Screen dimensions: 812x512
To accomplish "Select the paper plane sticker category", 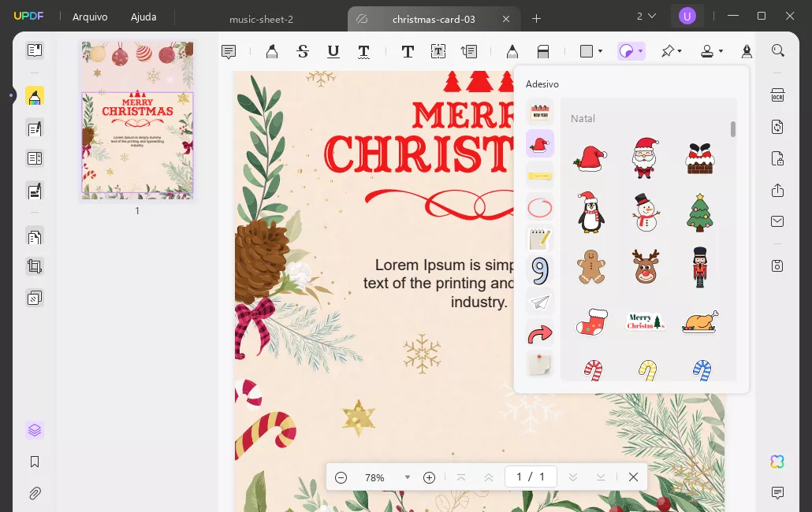I will coord(540,302).
